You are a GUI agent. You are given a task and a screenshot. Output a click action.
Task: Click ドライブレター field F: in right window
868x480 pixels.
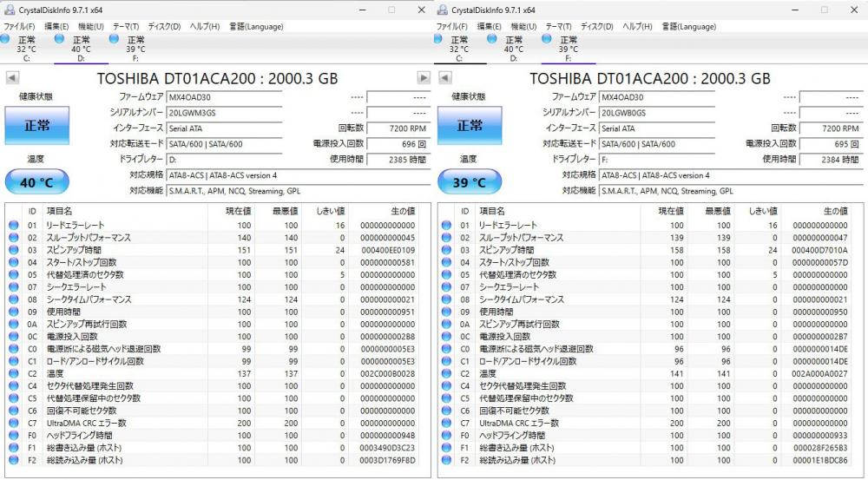(x=657, y=160)
